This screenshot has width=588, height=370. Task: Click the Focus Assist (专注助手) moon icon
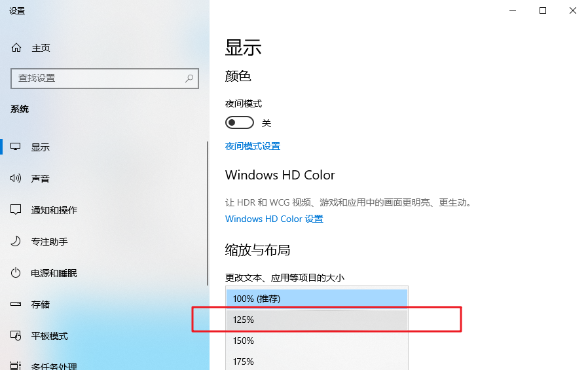click(x=16, y=242)
